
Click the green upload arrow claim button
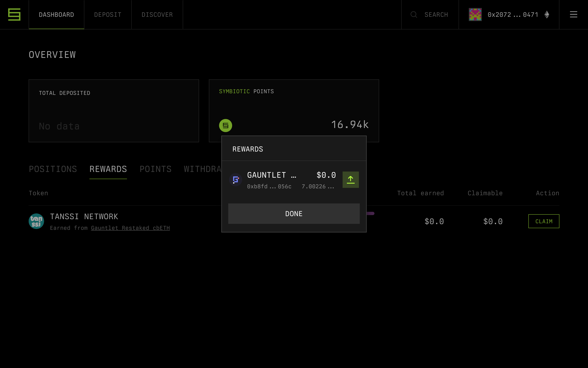(x=351, y=180)
